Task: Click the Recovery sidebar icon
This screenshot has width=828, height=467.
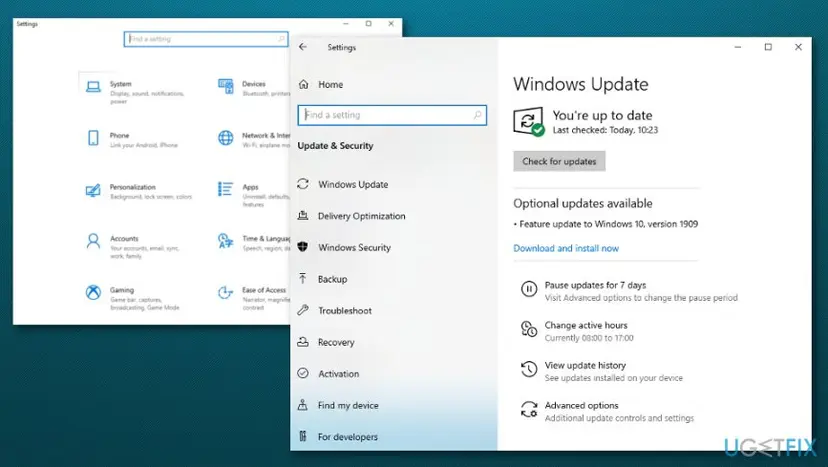Action: (x=303, y=342)
